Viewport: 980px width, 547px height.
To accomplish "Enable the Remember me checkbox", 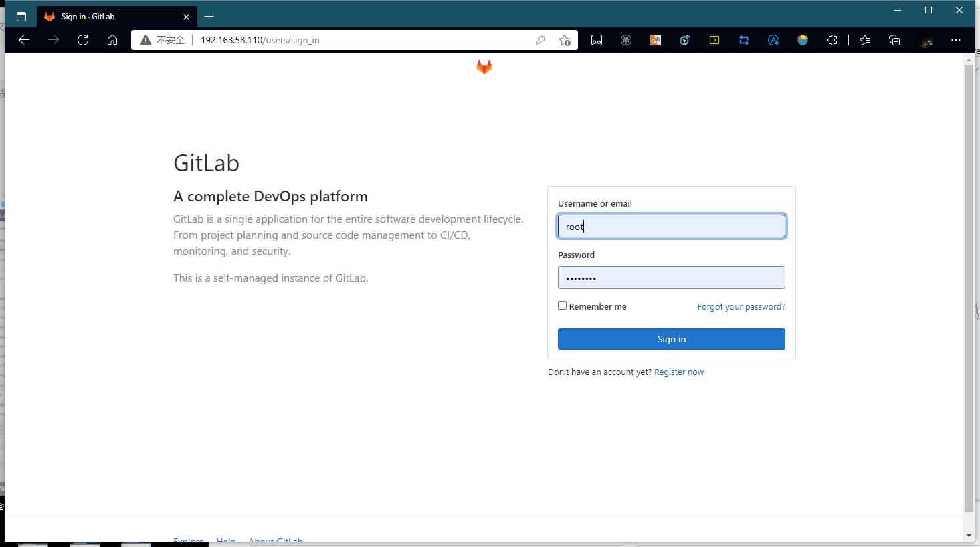I will [x=563, y=306].
